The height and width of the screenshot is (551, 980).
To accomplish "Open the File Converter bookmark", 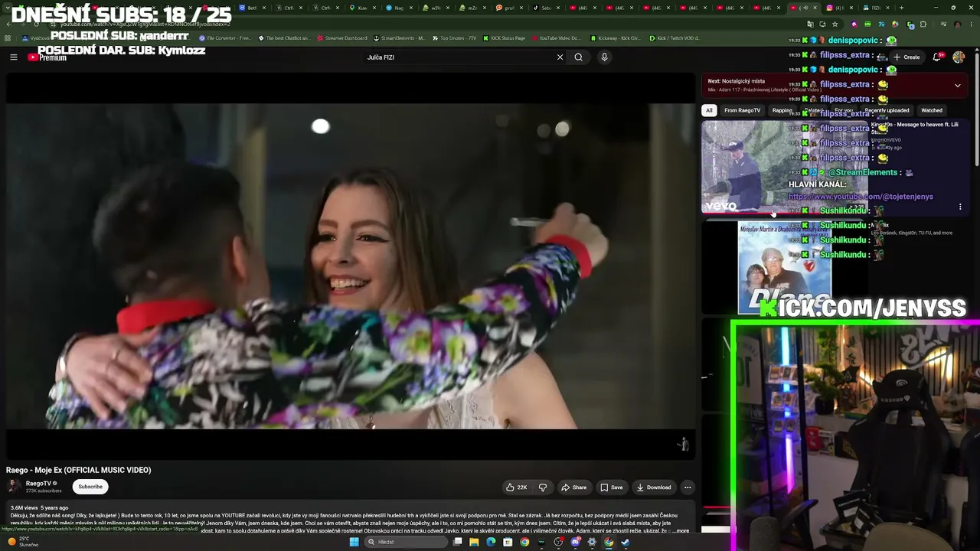I will [x=225, y=38].
